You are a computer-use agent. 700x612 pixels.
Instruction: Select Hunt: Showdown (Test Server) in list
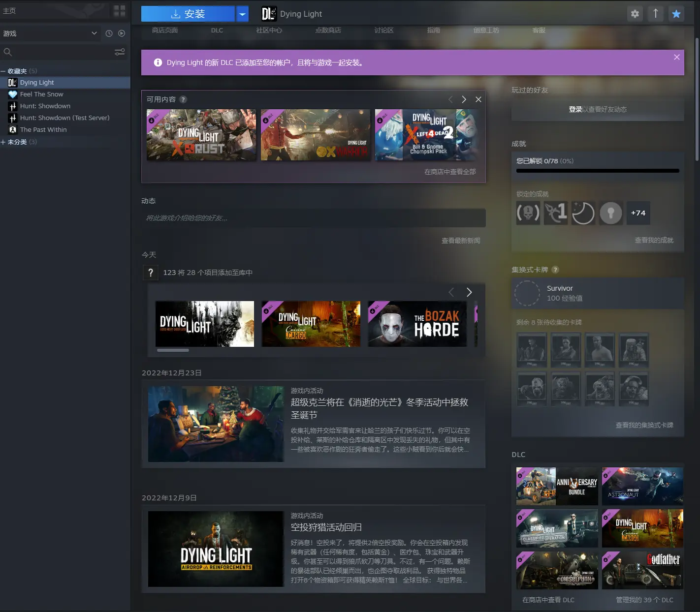pos(65,118)
